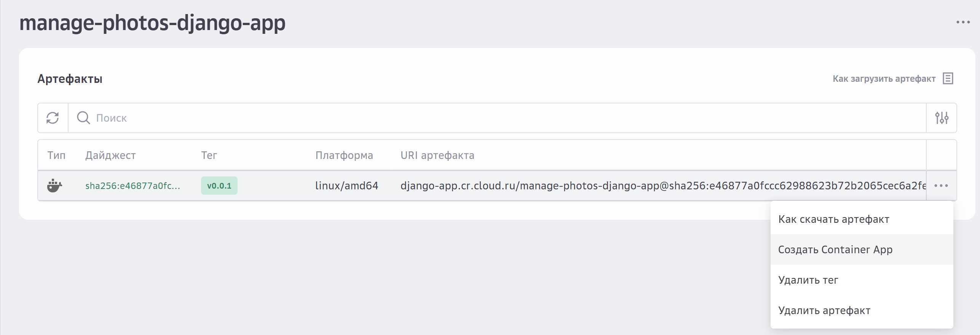Image resolution: width=980 pixels, height=335 pixels.
Task: Open the sha256:e46877a0fc digest link
Action: tap(132, 186)
